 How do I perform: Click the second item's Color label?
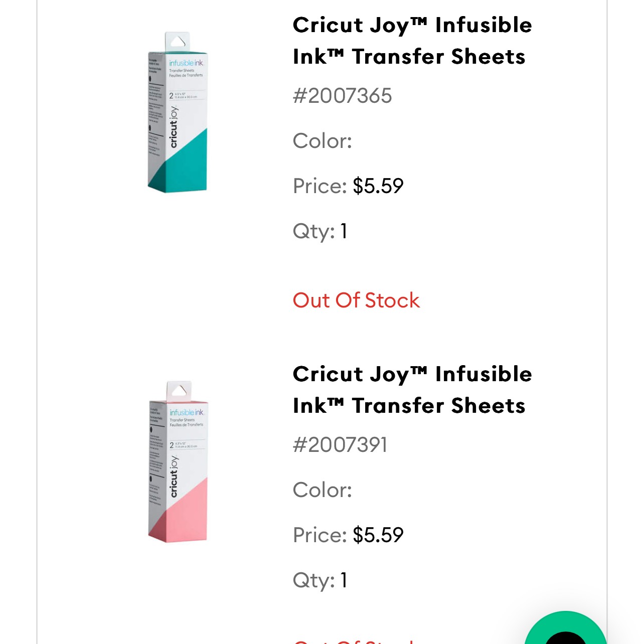coord(323,490)
